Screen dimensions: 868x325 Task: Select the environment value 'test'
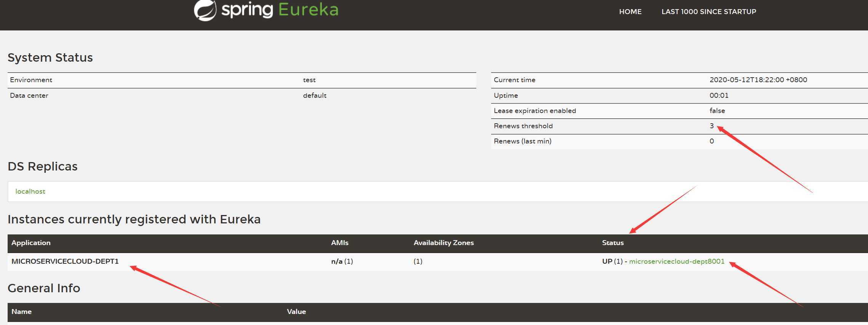[309, 80]
